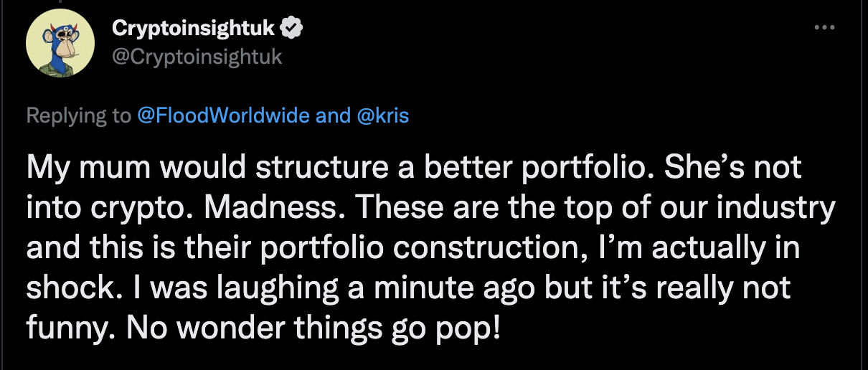Image resolution: width=868 pixels, height=370 pixels.
Task: Click the word "funny" in tweet
Action: tap(67, 328)
